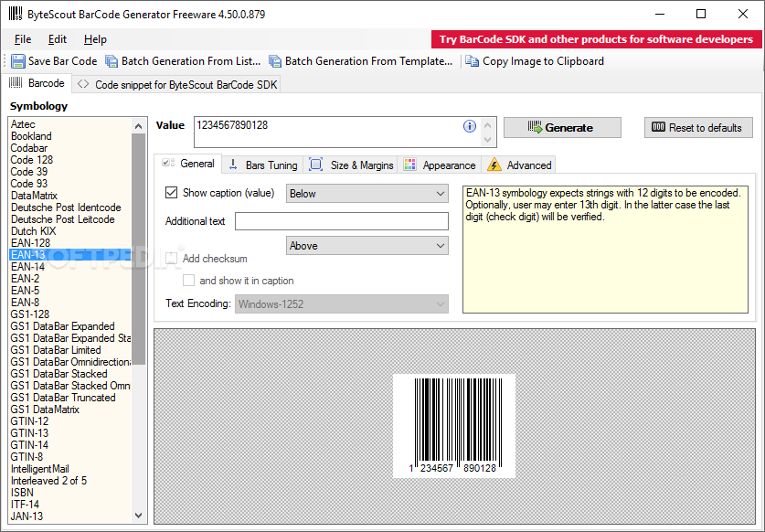Select Interleaved 2 of 5 symbology
765x532 pixels.
(48, 480)
